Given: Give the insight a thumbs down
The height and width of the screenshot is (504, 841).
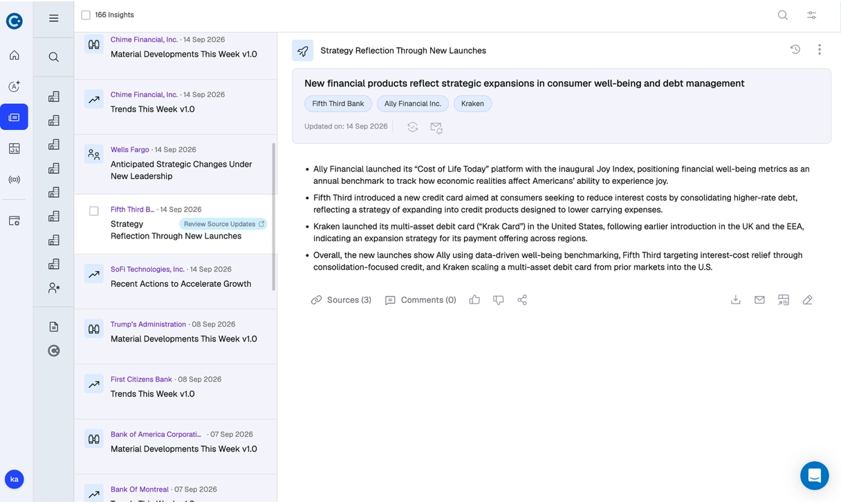Looking at the screenshot, I should tap(499, 300).
